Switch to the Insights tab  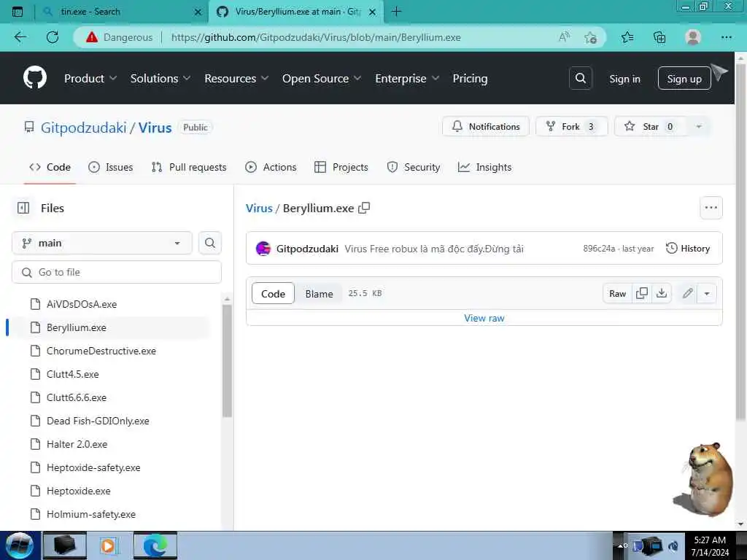pos(484,167)
